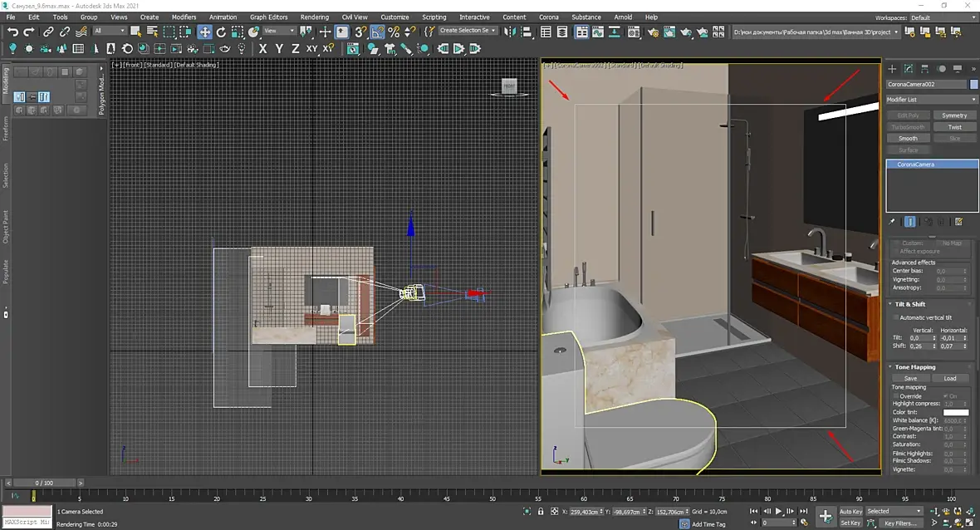The width and height of the screenshot is (980, 530).
Task: Constrain to the X axis button
Action: click(x=263, y=49)
